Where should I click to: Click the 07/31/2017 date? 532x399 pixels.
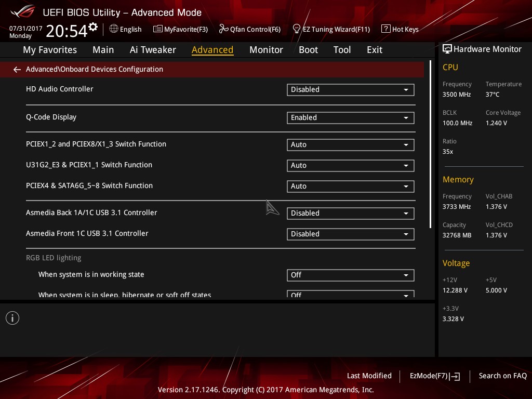point(25,29)
